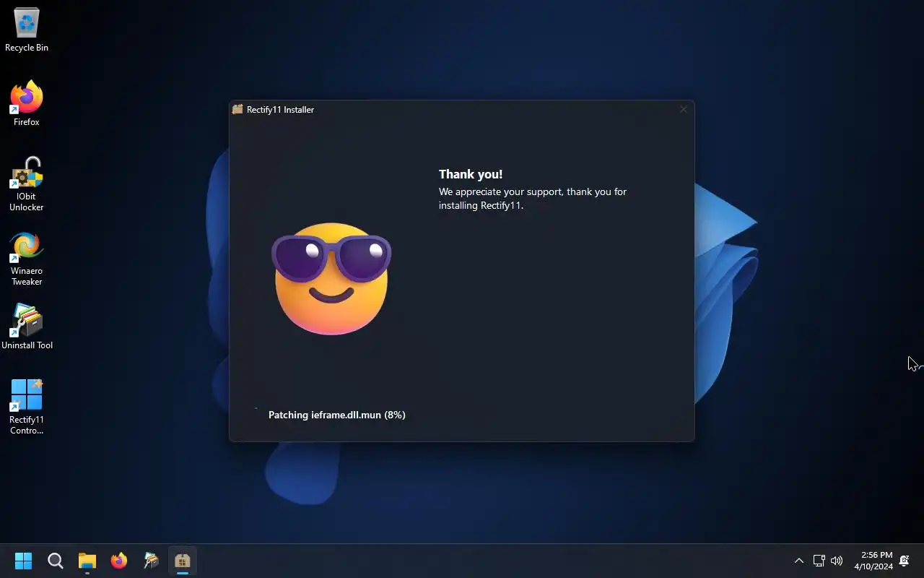Click the Uninstall Tool taskbar icon
This screenshot has height=578, width=924.
(151, 561)
